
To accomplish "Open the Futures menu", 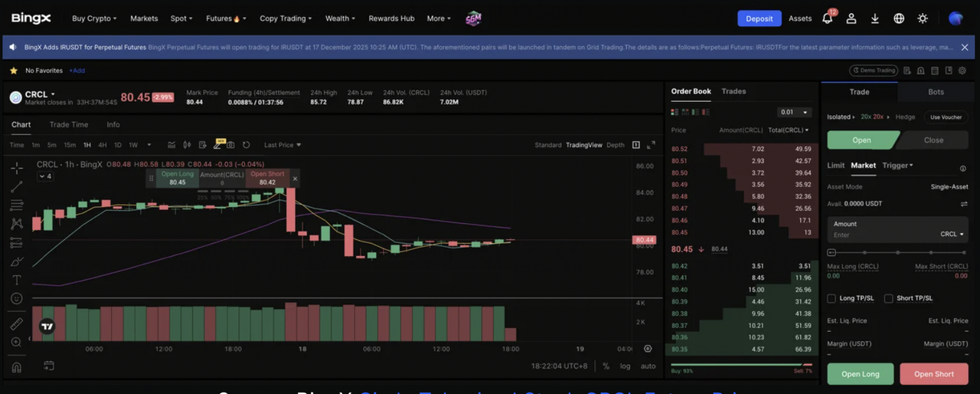I will 223,18.
